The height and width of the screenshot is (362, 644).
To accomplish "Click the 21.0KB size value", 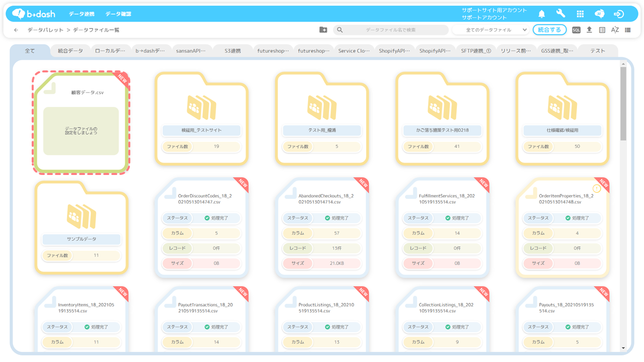I will click(x=337, y=263).
